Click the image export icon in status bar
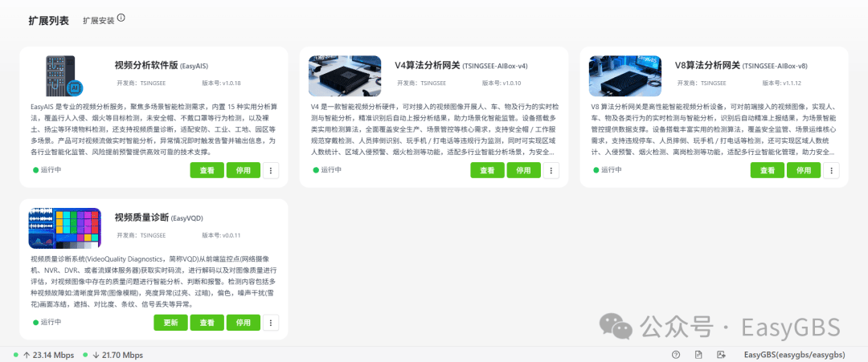Screen dimensions: 868x362 (x=721, y=355)
